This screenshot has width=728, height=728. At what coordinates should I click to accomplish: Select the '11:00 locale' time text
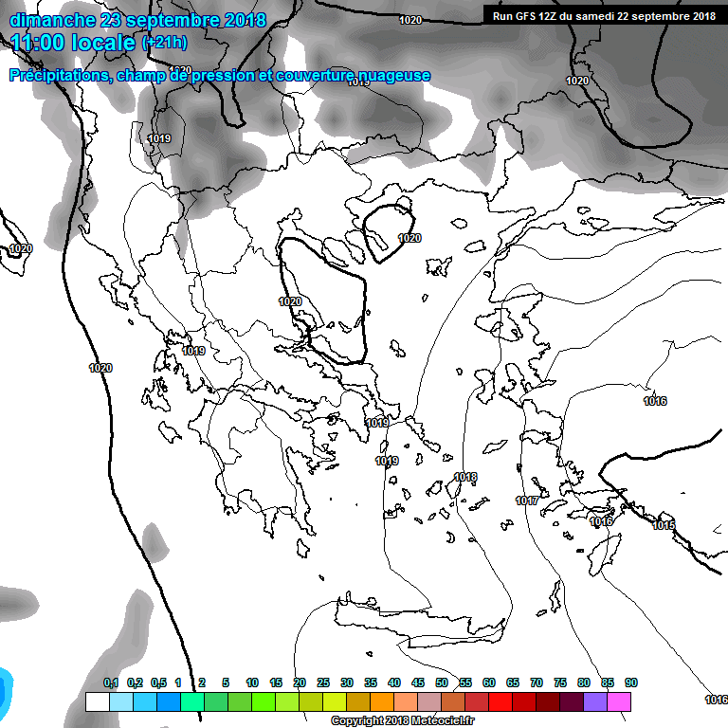[72, 43]
